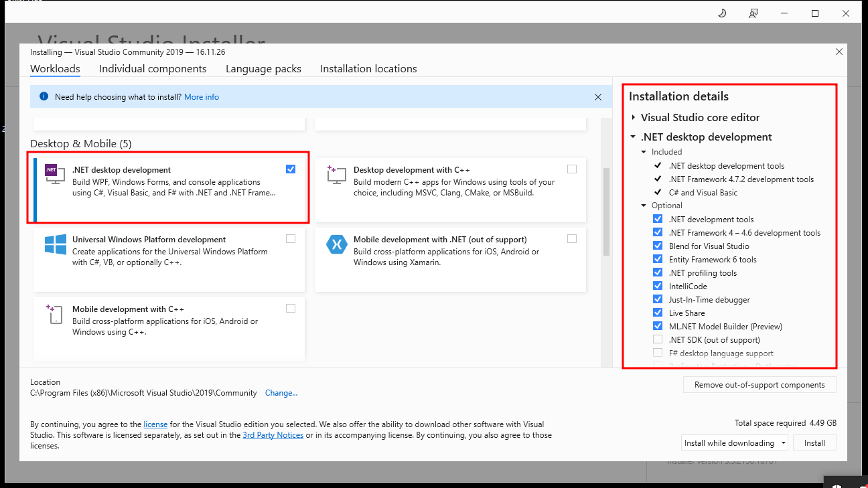Screen dimensions: 868x488
Task: Click the 'Total space required 4.49 GB' text
Action: 786,423
